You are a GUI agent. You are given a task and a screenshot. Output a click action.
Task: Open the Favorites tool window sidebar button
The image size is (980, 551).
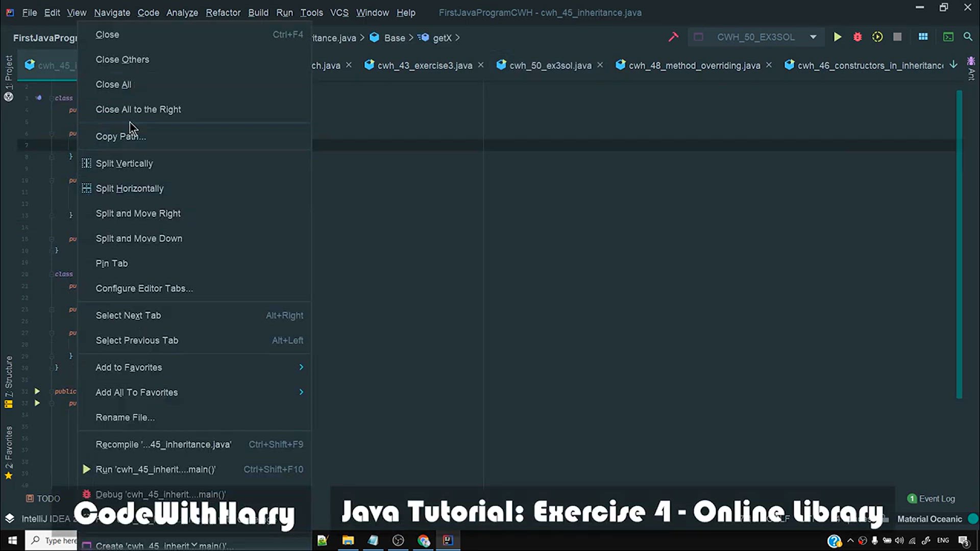(x=9, y=452)
